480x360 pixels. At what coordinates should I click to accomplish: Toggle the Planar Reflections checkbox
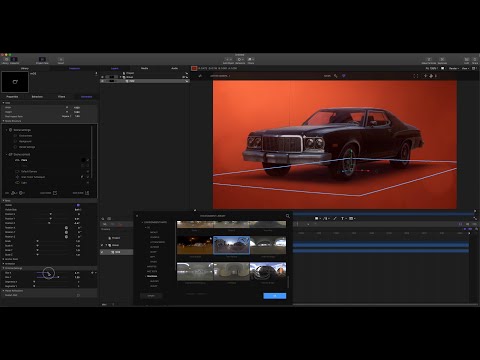(x=78, y=295)
